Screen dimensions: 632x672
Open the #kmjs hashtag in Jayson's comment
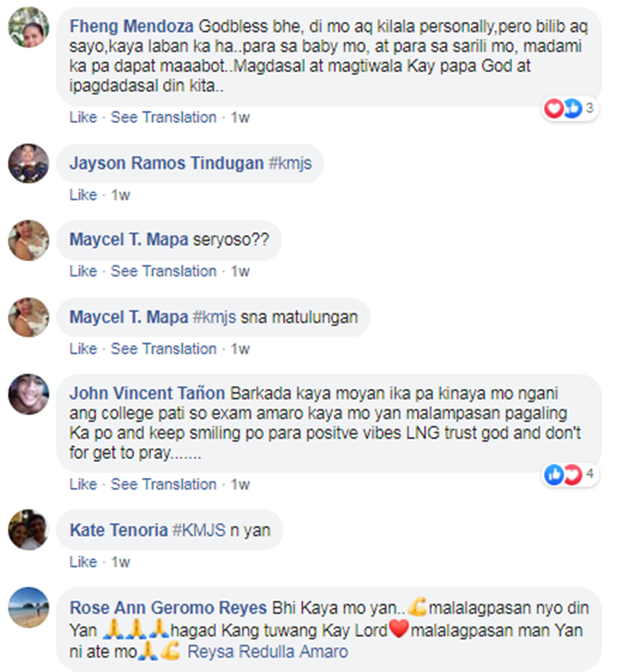click(290, 164)
